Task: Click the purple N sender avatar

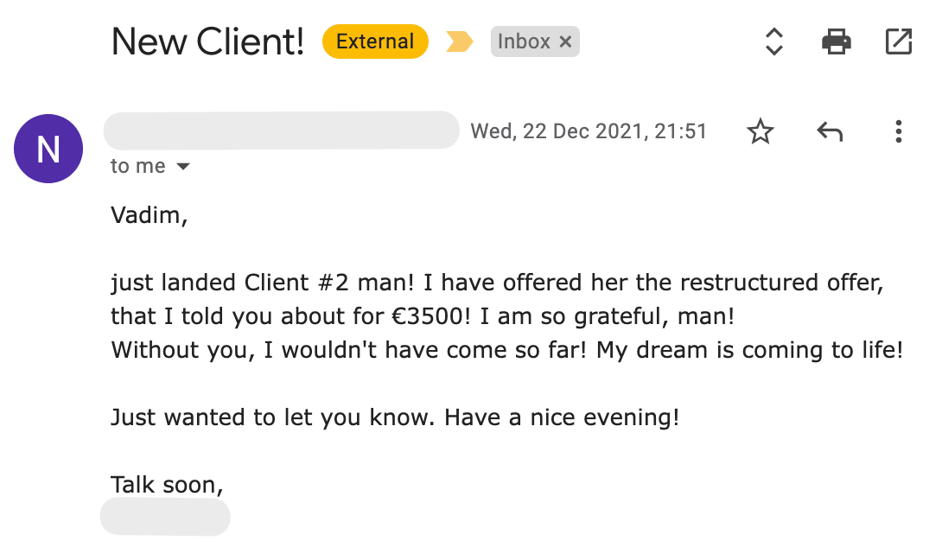Action: click(x=48, y=149)
